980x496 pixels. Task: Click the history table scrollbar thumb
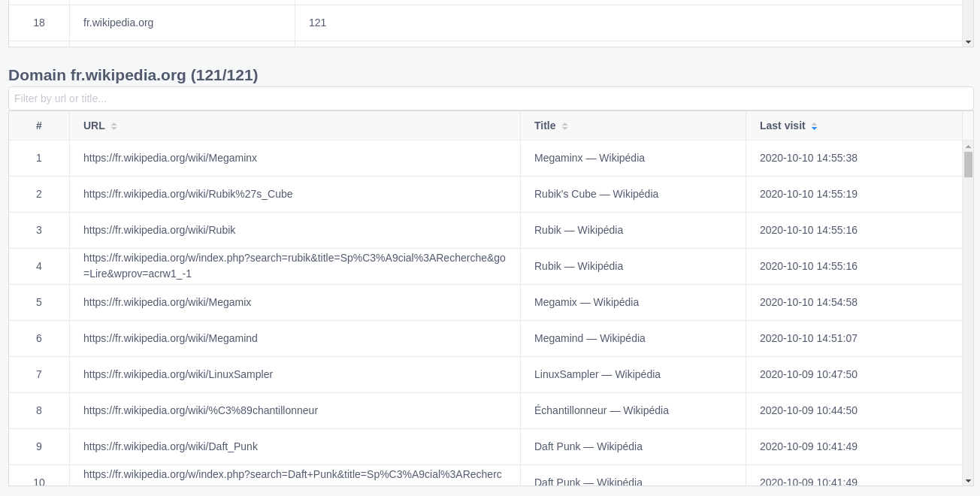tap(968, 165)
